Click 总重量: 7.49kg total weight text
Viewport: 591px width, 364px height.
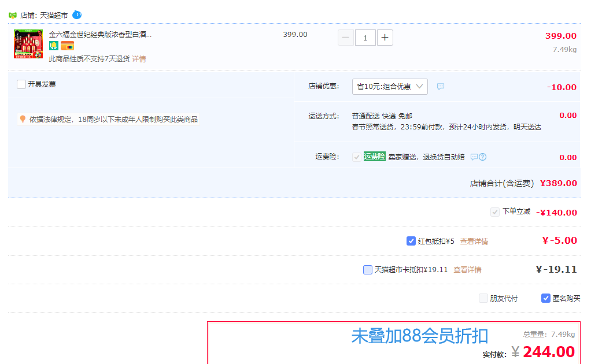549,335
